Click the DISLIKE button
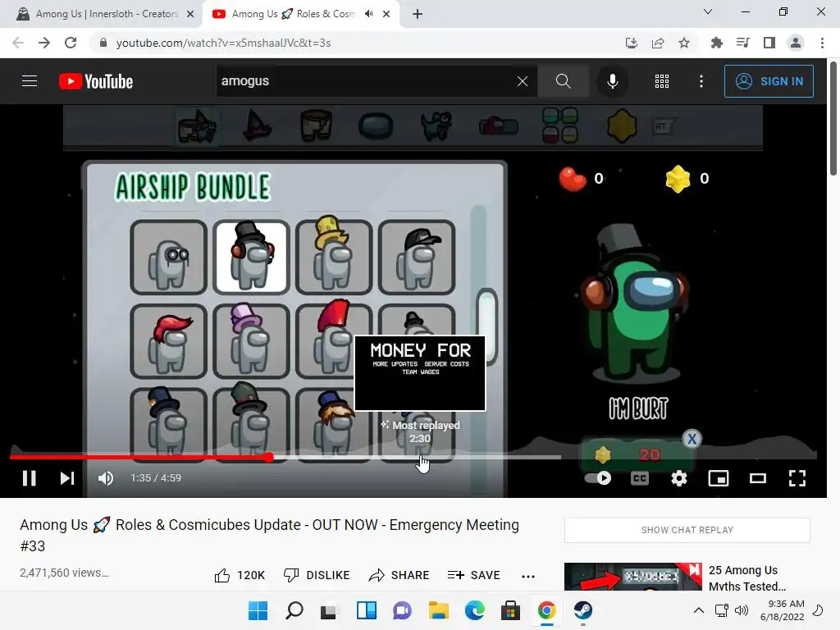The width and height of the screenshot is (840, 630). tap(317, 575)
